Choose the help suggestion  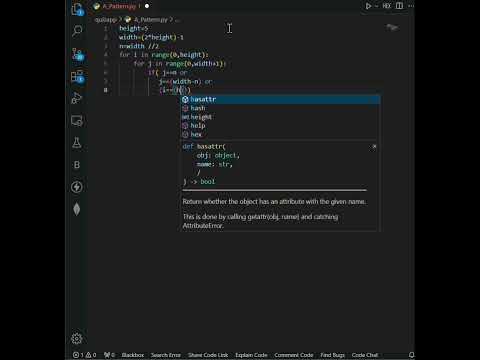(280, 126)
